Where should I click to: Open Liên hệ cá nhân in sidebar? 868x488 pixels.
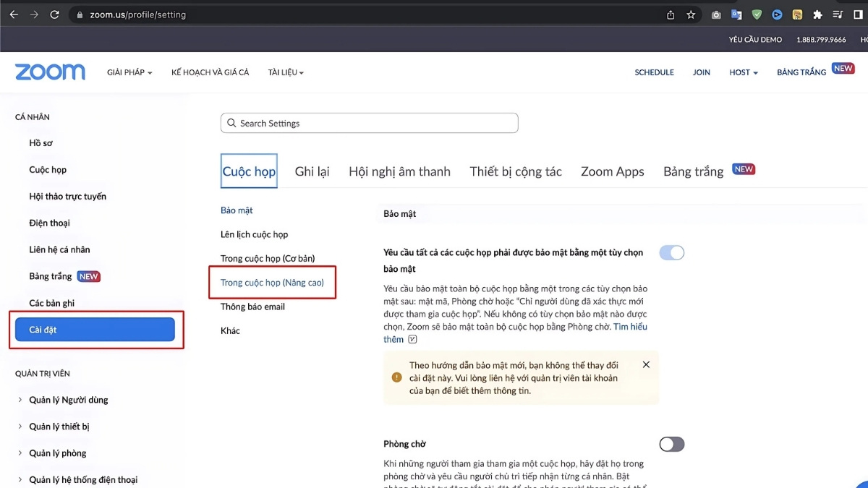tap(59, 250)
